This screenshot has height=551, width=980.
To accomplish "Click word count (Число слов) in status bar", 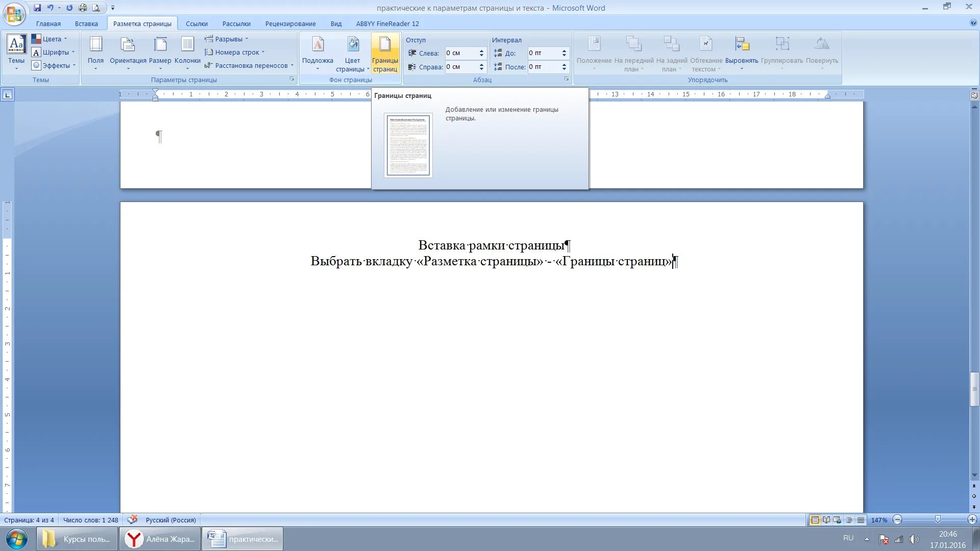I will click(90, 520).
